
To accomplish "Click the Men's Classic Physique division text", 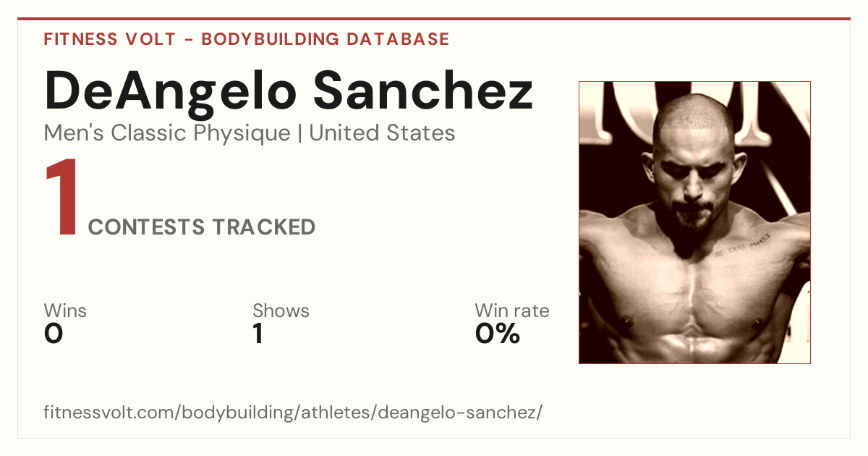I will tap(167, 133).
